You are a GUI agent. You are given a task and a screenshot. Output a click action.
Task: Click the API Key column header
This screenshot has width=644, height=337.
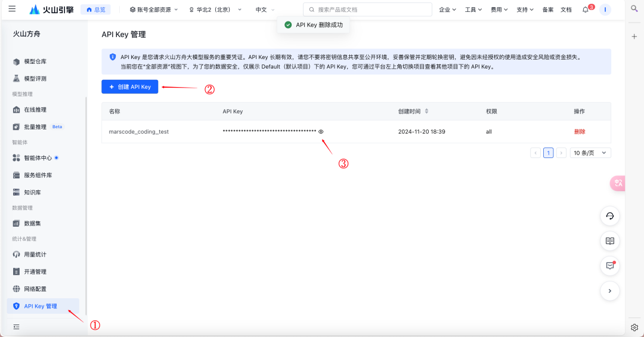tap(233, 112)
